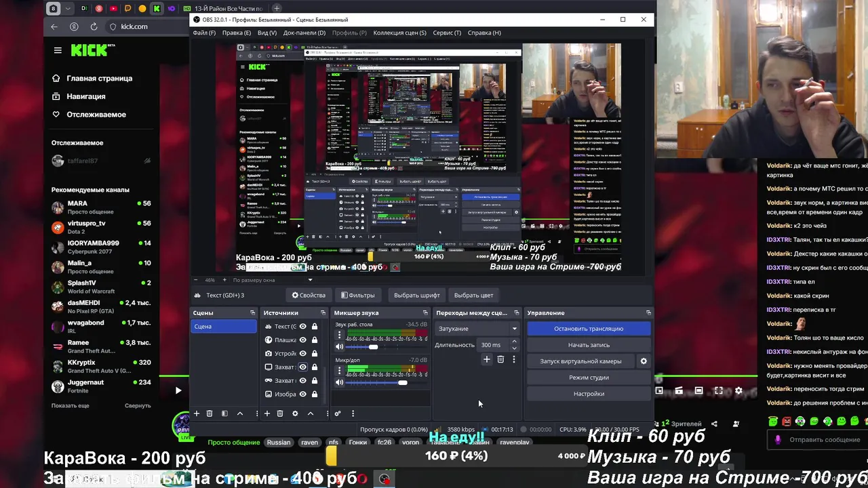Open preview scaling dropdown По размеру окна
868x488 pixels.
[x=273, y=280]
